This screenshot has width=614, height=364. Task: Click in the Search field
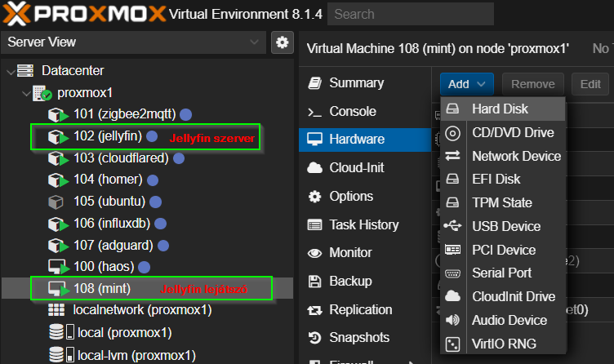[x=411, y=14]
